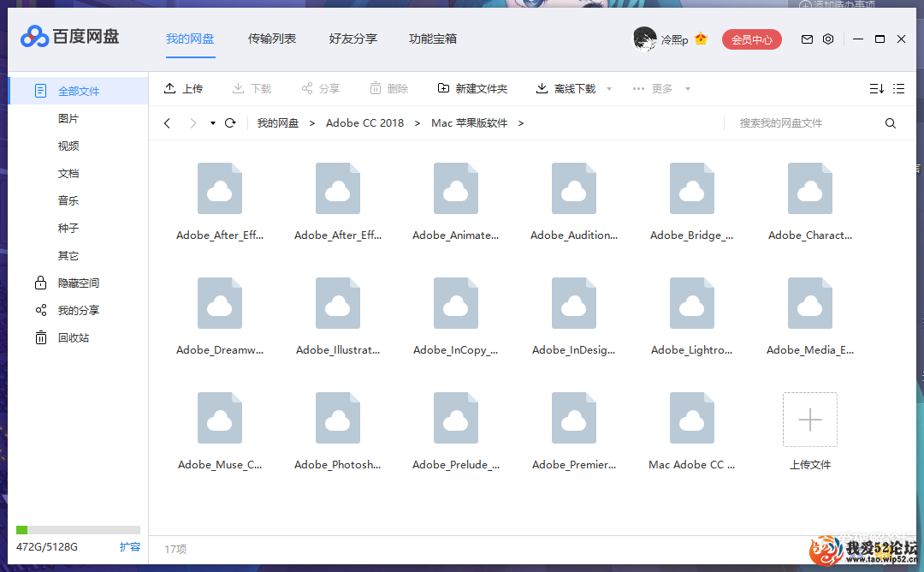Click the 上传文件 plus tile
This screenshot has width=924, height=572.
(810, 420)
